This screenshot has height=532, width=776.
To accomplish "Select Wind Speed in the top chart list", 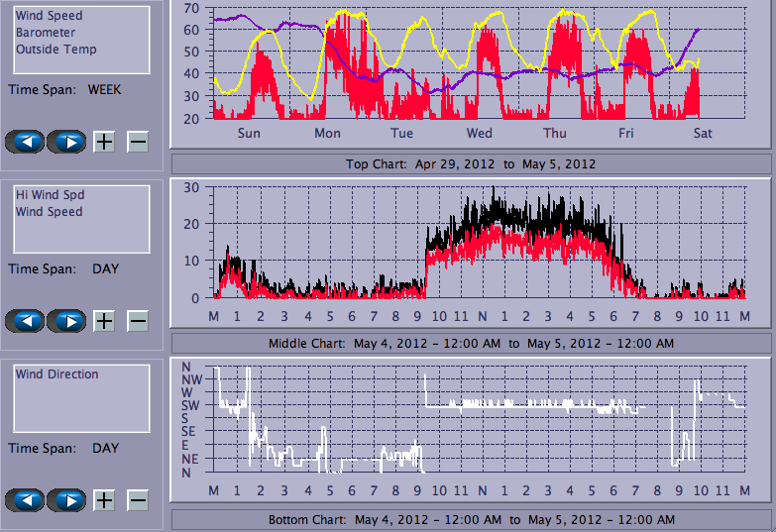I will (x=49, y=16).
